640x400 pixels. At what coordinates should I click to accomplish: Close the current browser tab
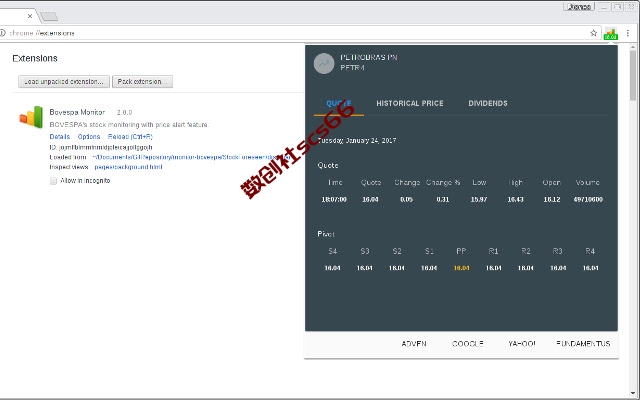30,16
